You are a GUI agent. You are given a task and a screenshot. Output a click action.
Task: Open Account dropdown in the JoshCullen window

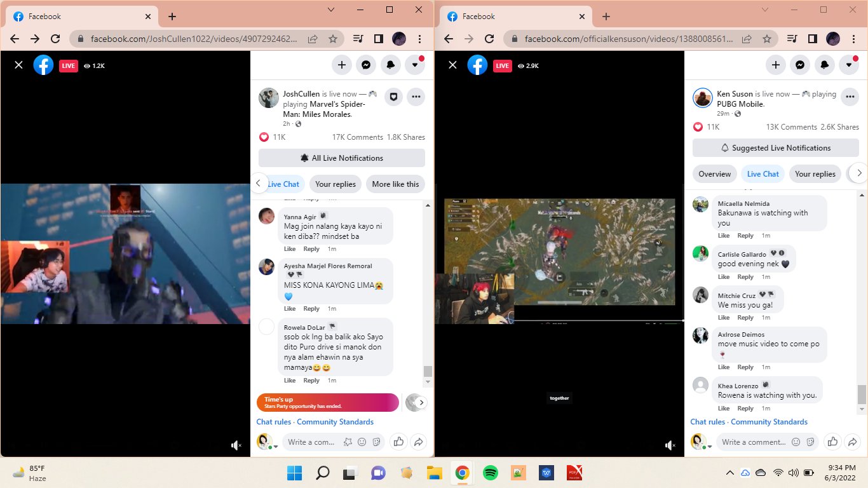point(415,64)
